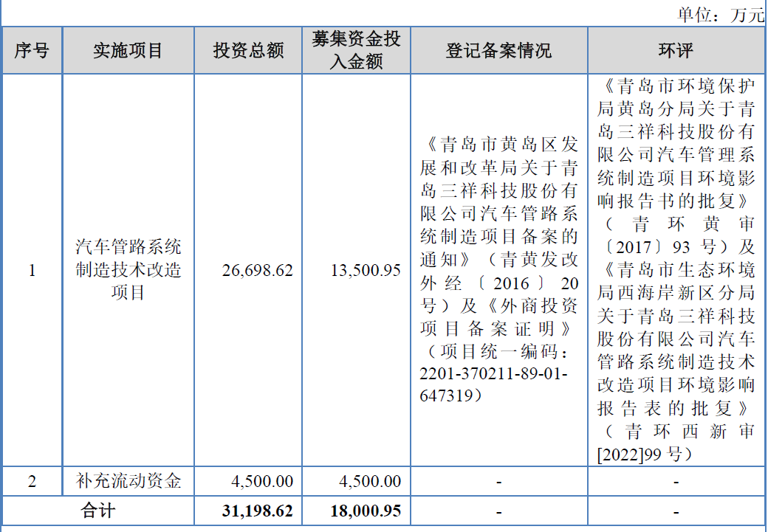
Task: Click the dash in 合计 row under 环评
Action: (676, 511)
